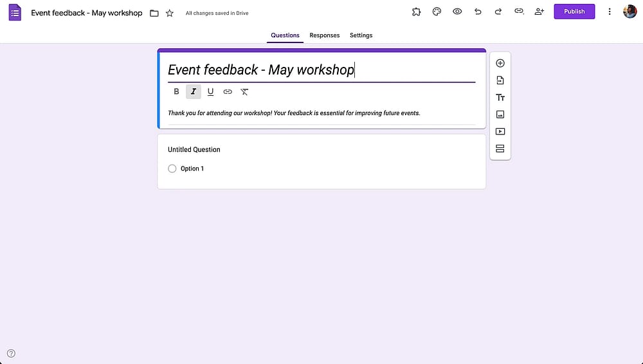The image size is (643, 364).
Task: Open the Google account avatar
Action: tap(630, 12)
